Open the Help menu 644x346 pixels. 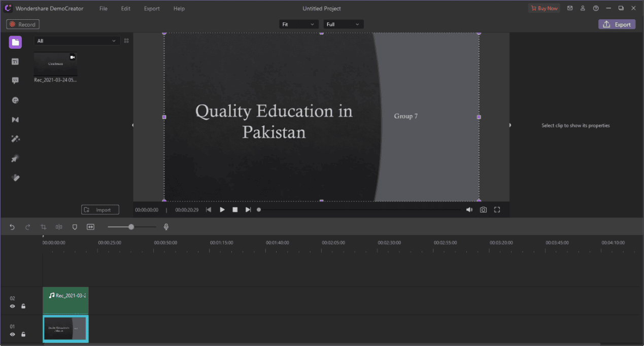pyautogui.click(x=179, y=9)
